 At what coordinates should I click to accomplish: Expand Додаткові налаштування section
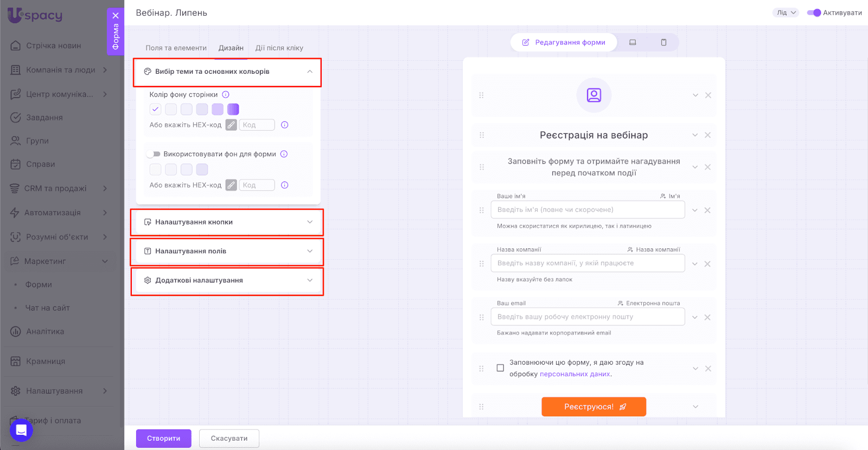(227, 281)
